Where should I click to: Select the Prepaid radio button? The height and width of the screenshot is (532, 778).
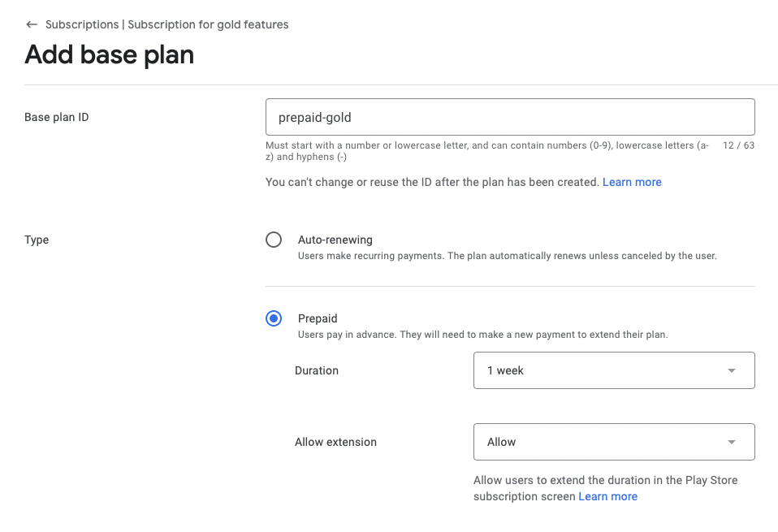click(274, 318)
